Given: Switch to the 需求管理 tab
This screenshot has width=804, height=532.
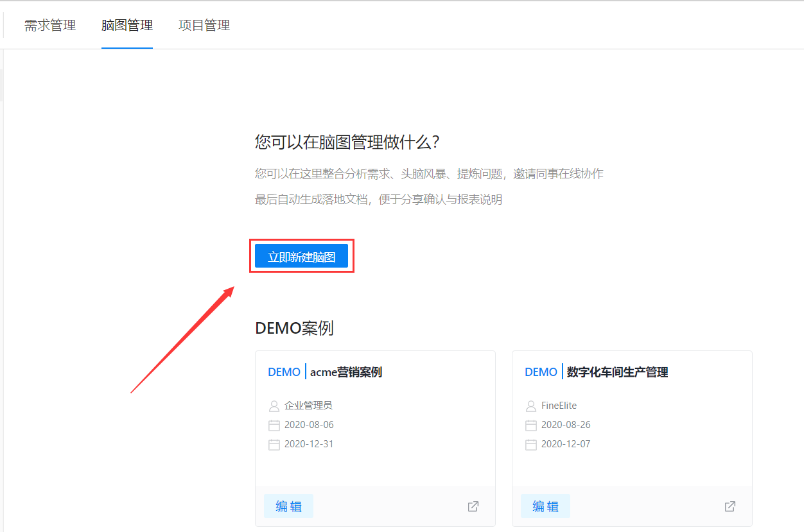Looking at the screenshot, I should (x=50, y=26).
